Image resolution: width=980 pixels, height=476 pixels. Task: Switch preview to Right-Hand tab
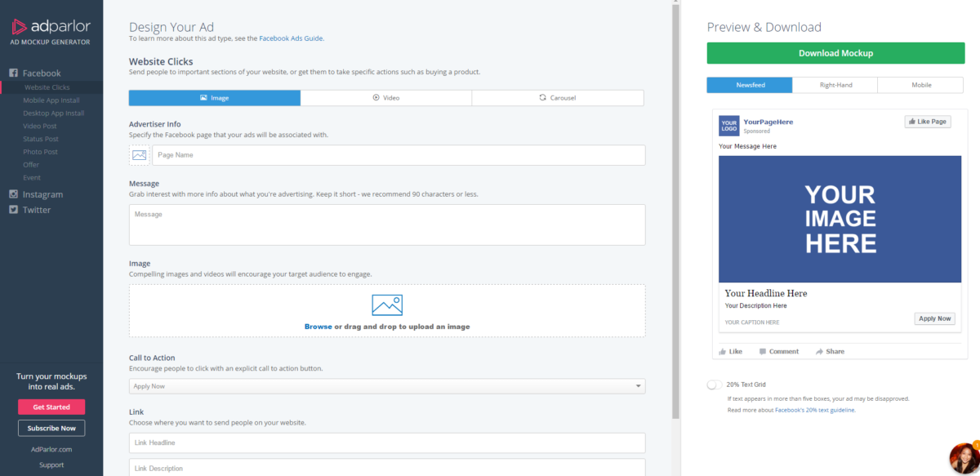tap(834, 85)
